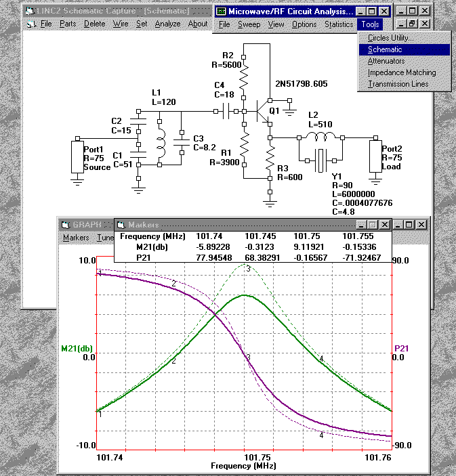Select Impedance Matching in Tools dropdown
The height and width of the screenshot is (476, 456).
pyautogui.click(x=402, y=72)
